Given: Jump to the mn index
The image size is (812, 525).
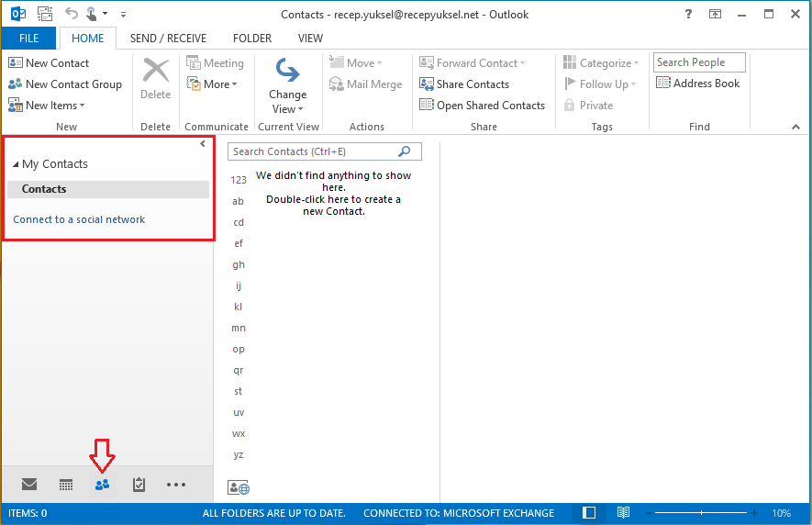Looking at the screenshot, I should point(239,328).
